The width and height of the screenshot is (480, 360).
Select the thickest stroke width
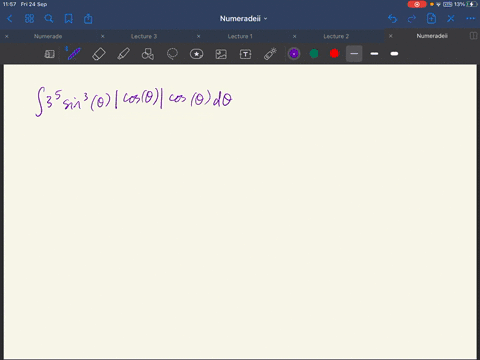[x=394, y=54]
